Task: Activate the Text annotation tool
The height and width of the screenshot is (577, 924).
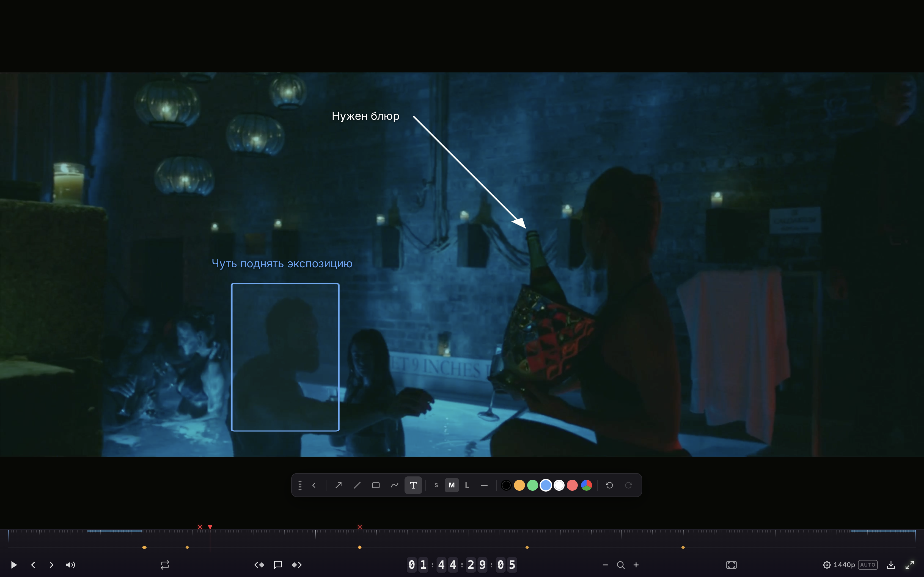Action: [413, 485]
